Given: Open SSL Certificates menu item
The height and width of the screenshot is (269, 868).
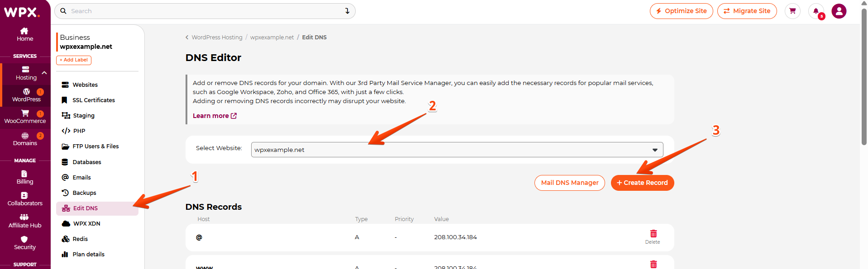Looking at the screenshot, I should pyautogui.click(x=93, y=100).
